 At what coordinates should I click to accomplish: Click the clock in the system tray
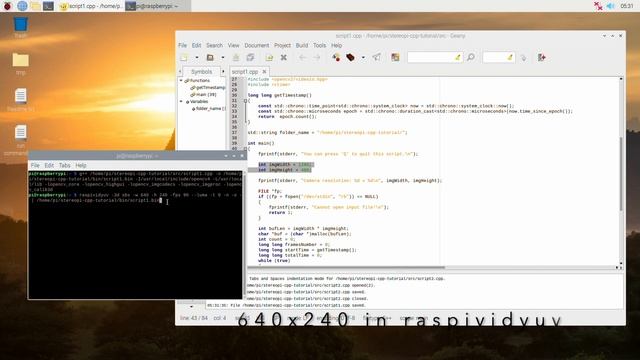pyautogui.click(x=627, y=6)
